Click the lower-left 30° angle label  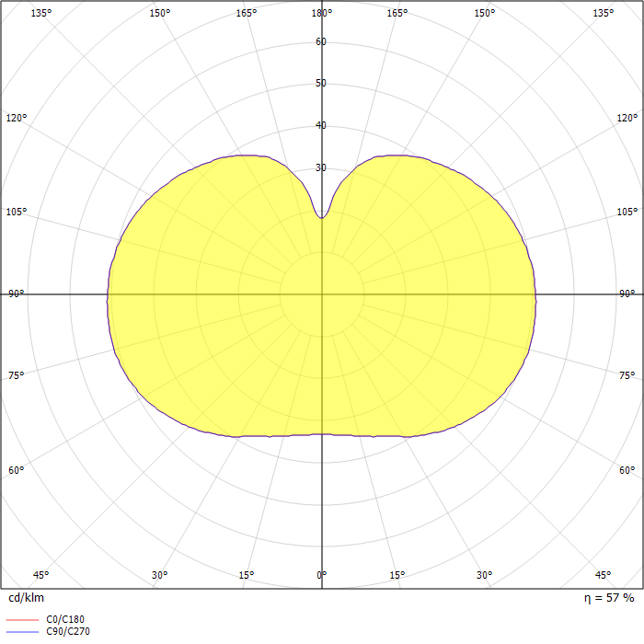160,575
